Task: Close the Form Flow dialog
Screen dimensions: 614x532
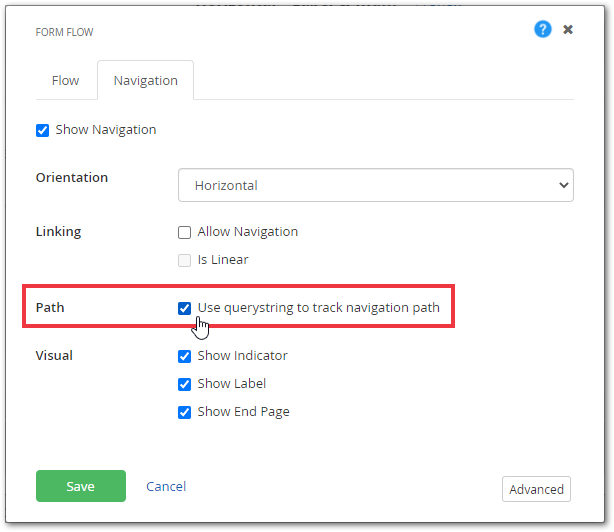Action: pos(568,29)
